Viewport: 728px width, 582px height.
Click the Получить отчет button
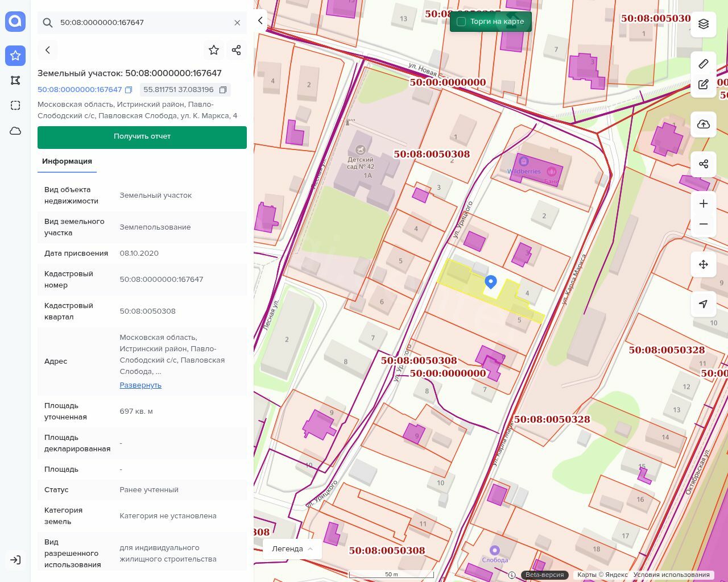click(142, 137)
